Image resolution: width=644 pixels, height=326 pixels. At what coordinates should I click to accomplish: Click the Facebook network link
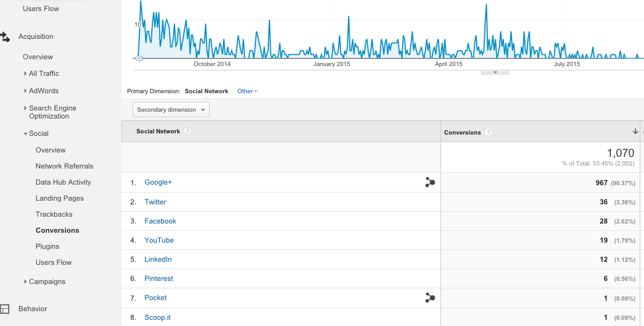point(160,221)
